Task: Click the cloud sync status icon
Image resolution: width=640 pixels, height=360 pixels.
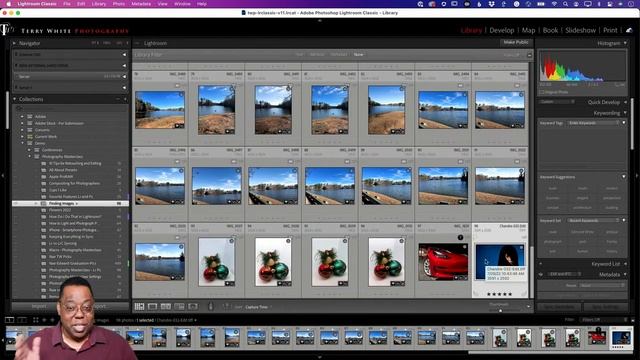Action: pyautogui.click(x=629, y=30)
